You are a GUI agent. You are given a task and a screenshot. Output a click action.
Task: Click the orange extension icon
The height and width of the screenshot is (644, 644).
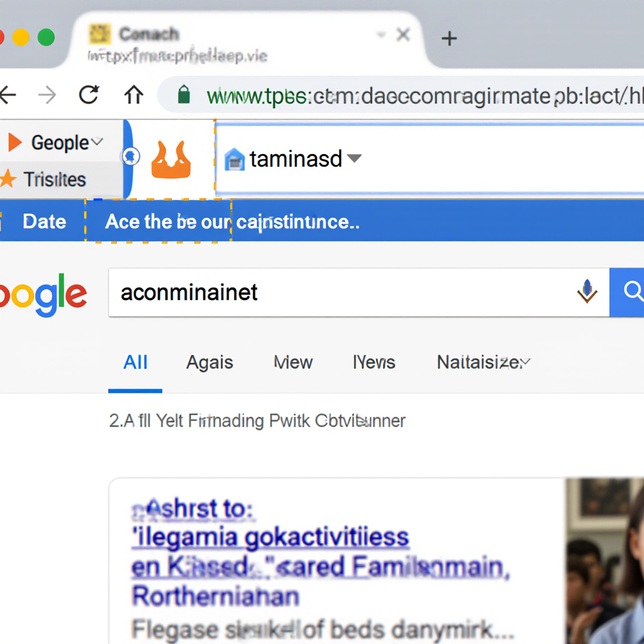coord(171,160)
